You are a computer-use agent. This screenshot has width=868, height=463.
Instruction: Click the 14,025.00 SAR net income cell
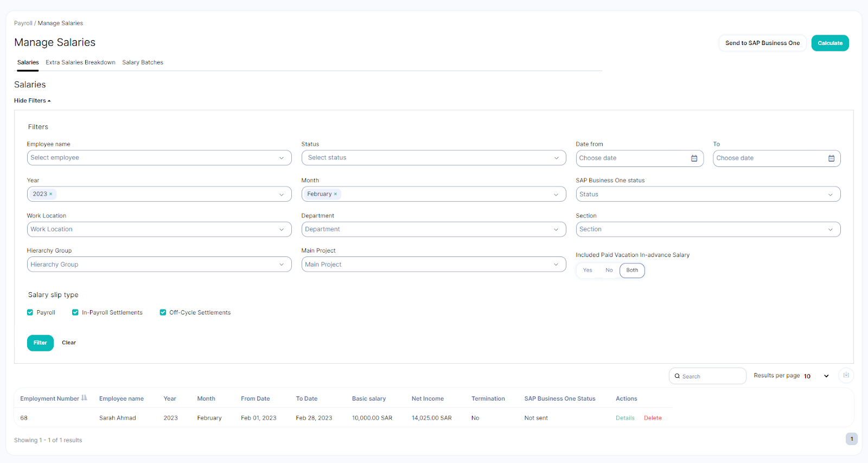click(x=432, y=418)
